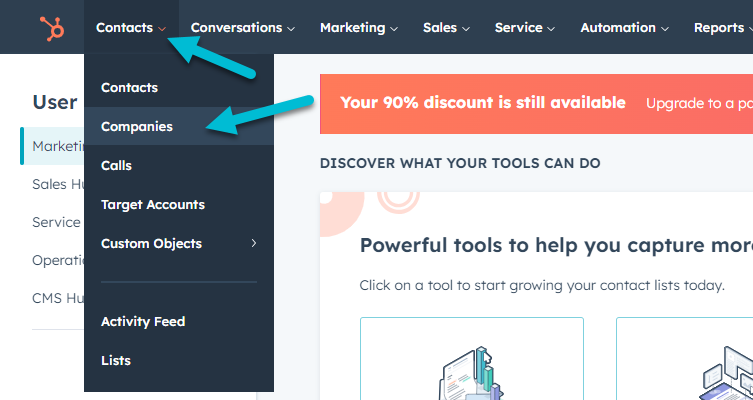Expand the Conversations dropdown
Image resolution: width=753 pixels, height=400 pixels.
tap(243, 28)
